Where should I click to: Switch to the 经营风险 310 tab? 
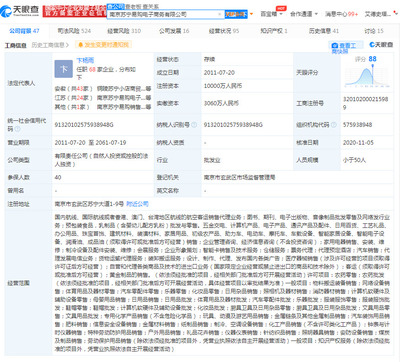point(124,31)
